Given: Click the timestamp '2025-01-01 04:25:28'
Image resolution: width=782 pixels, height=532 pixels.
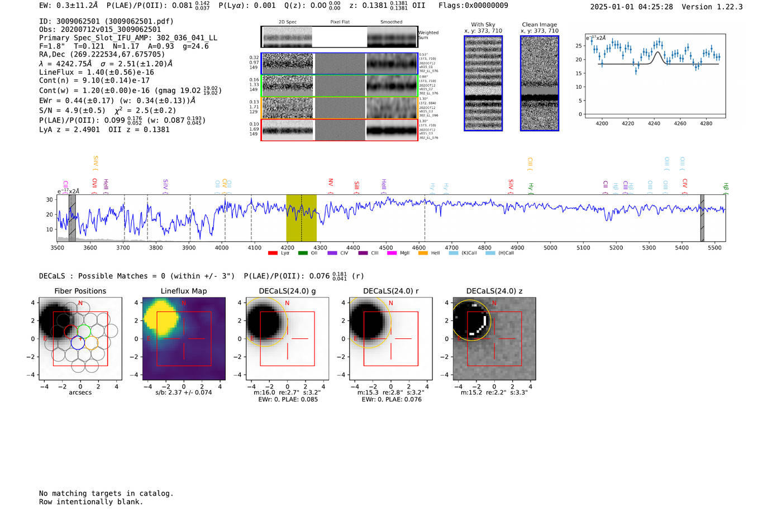Looking at the screenshot, I should tap(632, 7).
